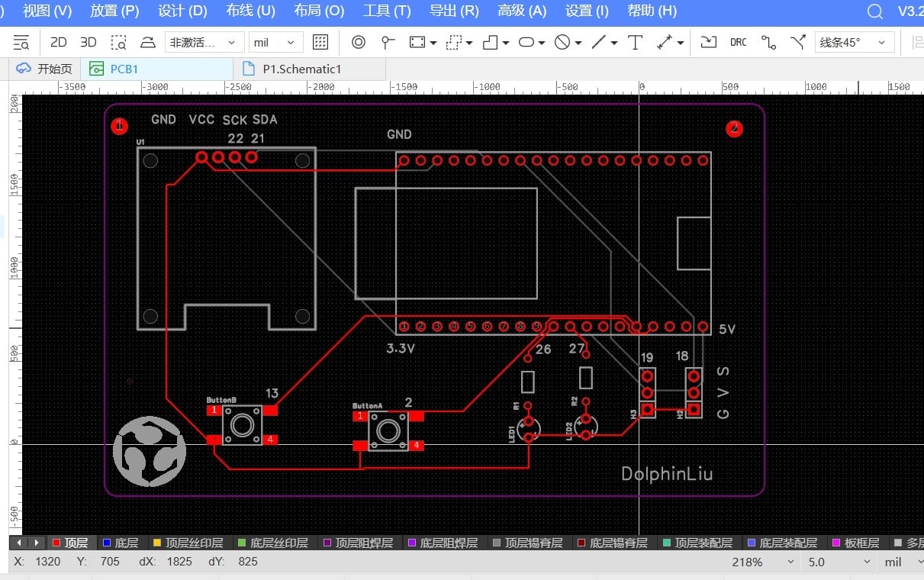Open the search icon in title bar
924x580 pixels.
(875, 11)
